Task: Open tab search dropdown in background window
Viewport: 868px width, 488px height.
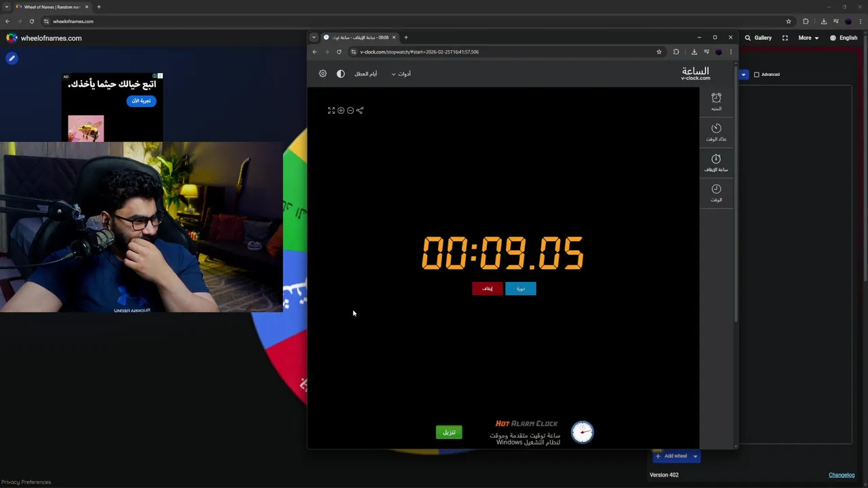Action: tap(6, 7)
